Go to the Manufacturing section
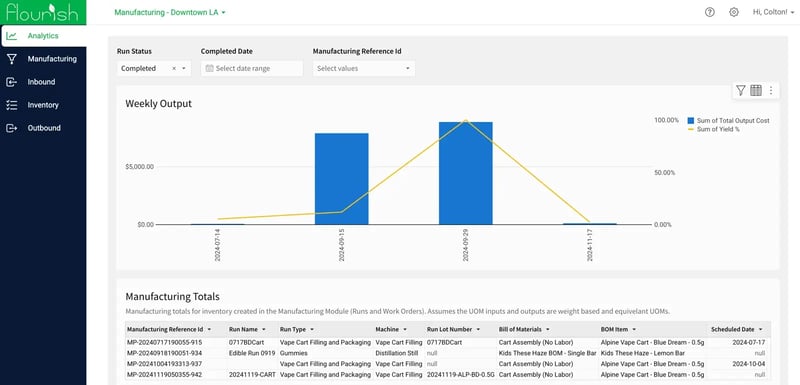Viewport: 800px width, 385px height. (x=52, y=59)
